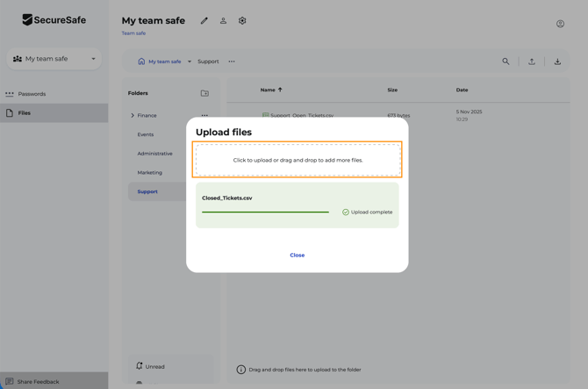Image resolution: width=588 pixels, height=389 pixels.
Task: Open the user account profile icon
Action: point(560,24)
